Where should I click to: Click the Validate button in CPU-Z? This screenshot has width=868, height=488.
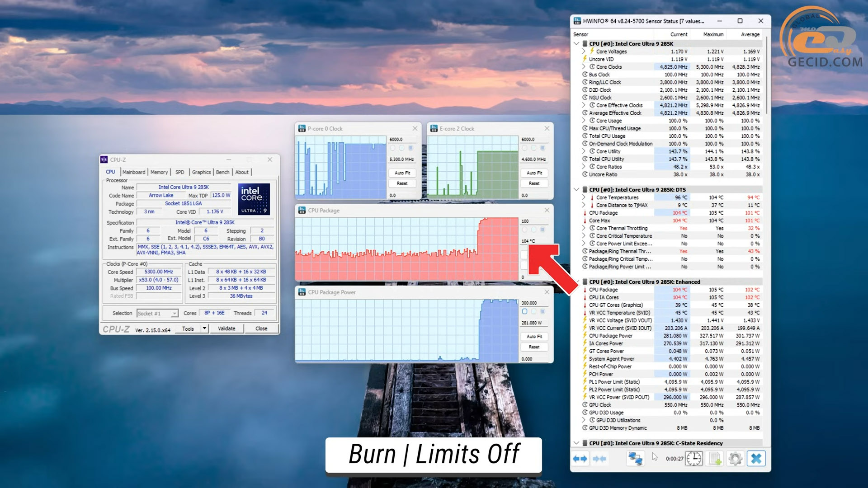pyautogui.click(x=226, y=328)
